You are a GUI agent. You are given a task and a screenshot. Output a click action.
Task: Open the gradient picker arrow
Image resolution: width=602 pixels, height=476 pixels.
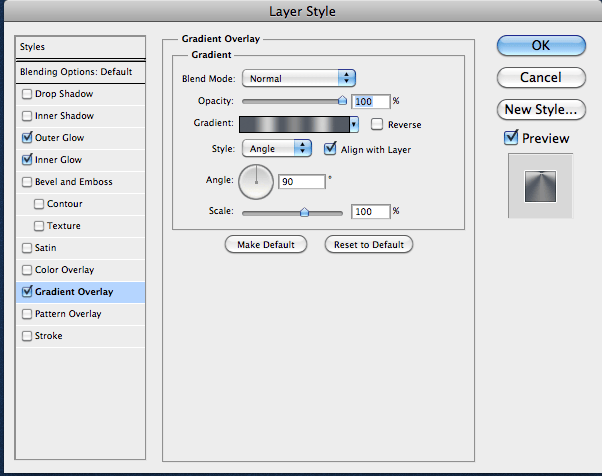click(x=354, y=125)
